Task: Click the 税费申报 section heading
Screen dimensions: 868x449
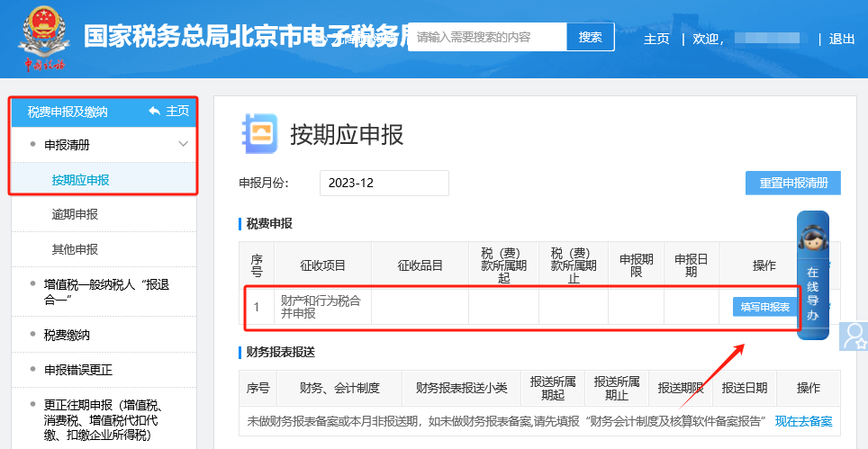Action: pos(269,224)
